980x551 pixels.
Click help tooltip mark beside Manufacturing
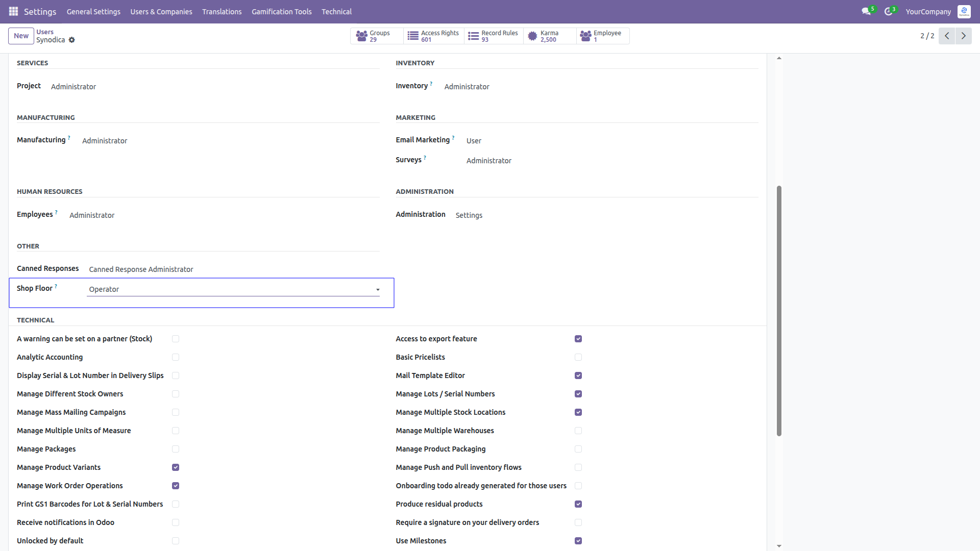[x=69, y=137]
